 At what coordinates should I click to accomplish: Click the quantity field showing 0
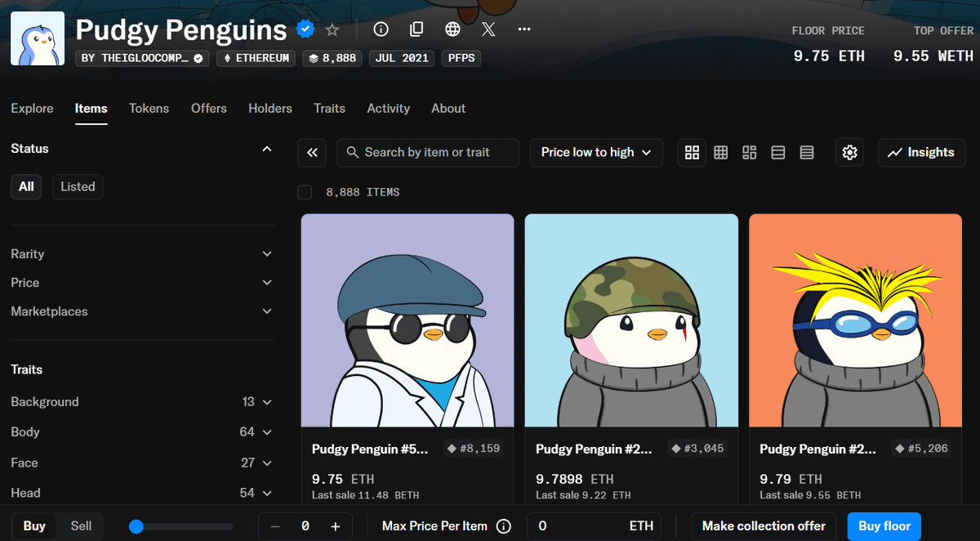point(305,526)
